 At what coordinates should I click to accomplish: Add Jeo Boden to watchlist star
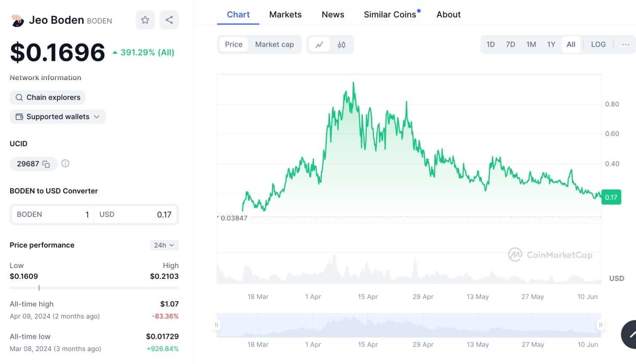pyautogui.click(x=145, y=20)
